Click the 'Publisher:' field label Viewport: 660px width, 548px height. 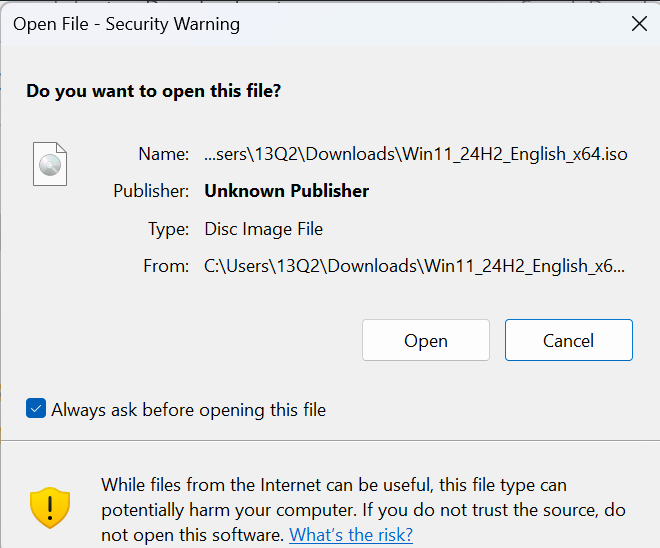151,191
